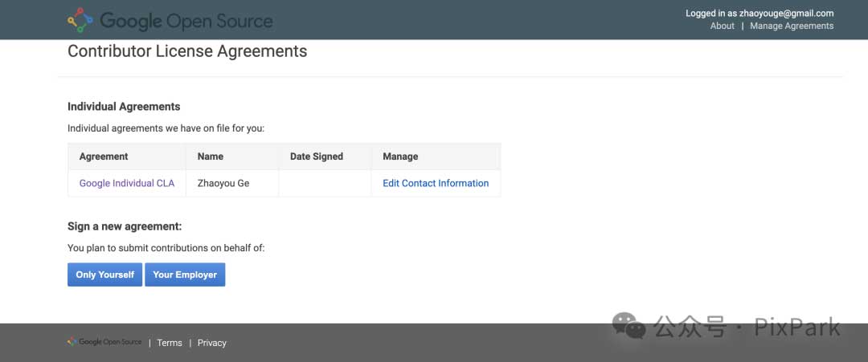Open the About page link
This screenshot has width=868, height=362.
[722, 26]
